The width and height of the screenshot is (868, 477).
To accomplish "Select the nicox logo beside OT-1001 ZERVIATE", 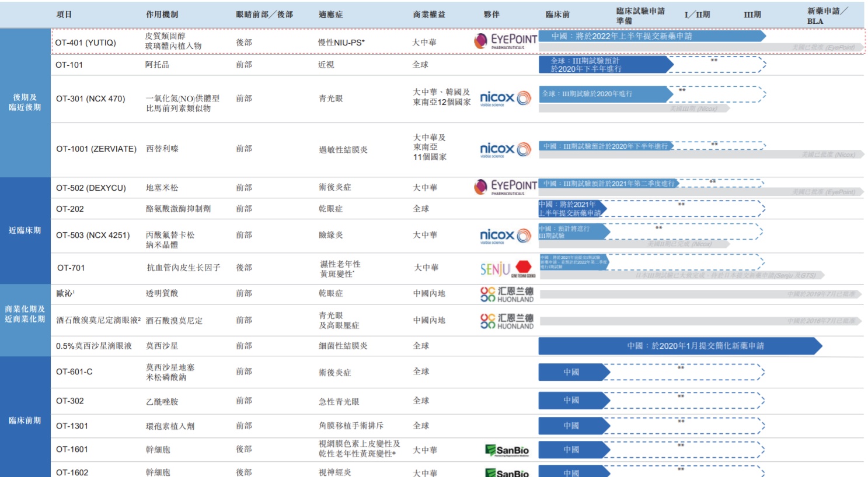I will pos(505,150).
